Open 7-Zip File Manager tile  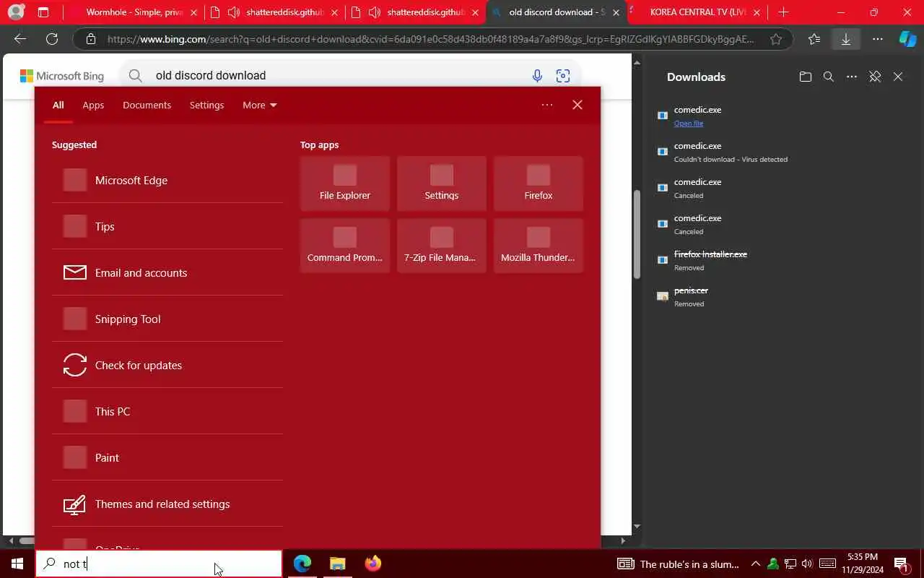pyautogui.click(x=442, y=246)
